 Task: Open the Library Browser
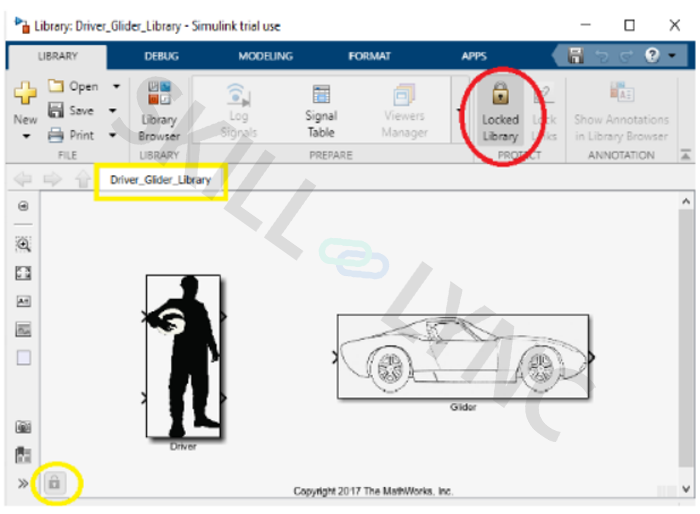coord(159,111)
